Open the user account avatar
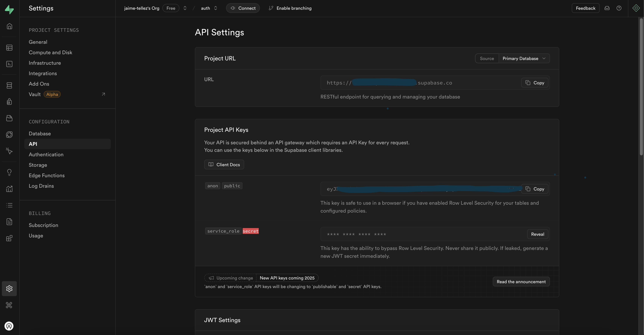This screenshot has height=335, width=644. pos(9,326)
